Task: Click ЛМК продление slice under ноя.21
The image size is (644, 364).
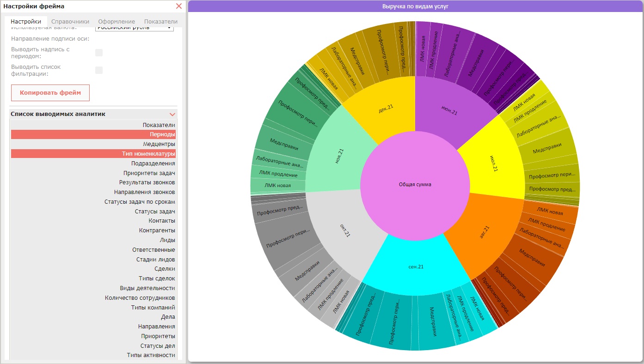Action: pyautogui.click(x=278, y=175)
